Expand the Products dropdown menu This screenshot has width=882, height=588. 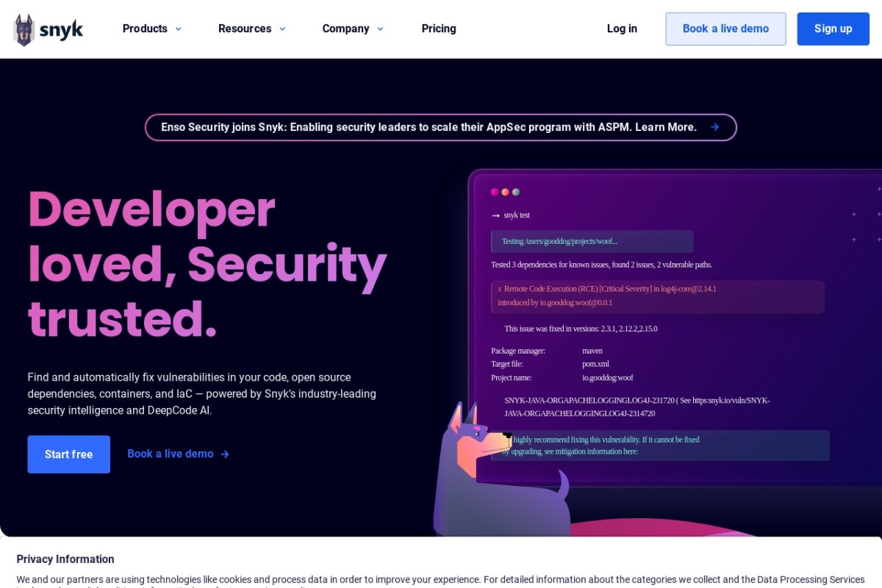pos(152,29)
